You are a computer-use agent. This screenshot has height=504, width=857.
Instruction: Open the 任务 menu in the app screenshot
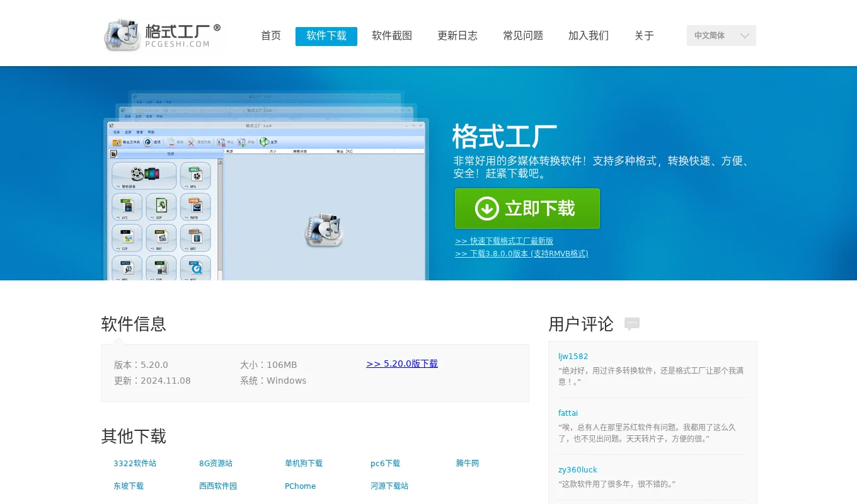click(117, 132)
